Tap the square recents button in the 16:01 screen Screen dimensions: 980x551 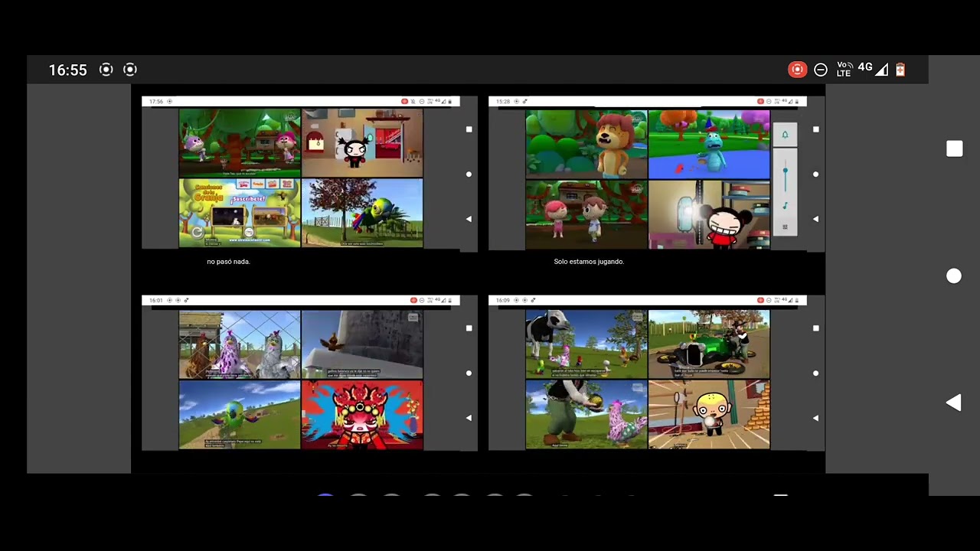(469, 328)
